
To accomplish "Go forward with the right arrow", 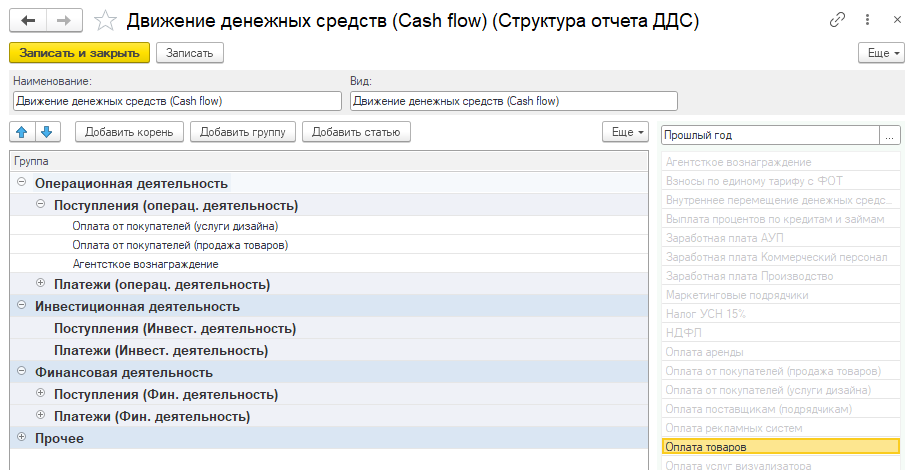I will [63, 21].
